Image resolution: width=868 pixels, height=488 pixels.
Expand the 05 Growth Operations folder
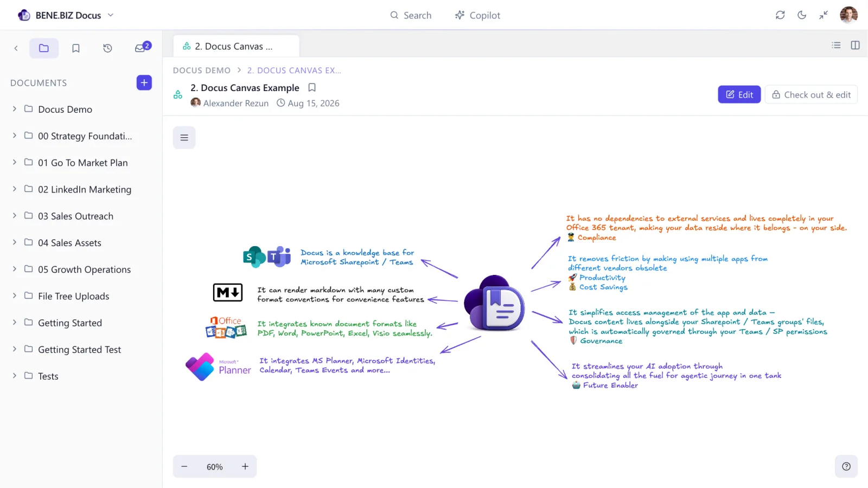(x=15, y=269)
